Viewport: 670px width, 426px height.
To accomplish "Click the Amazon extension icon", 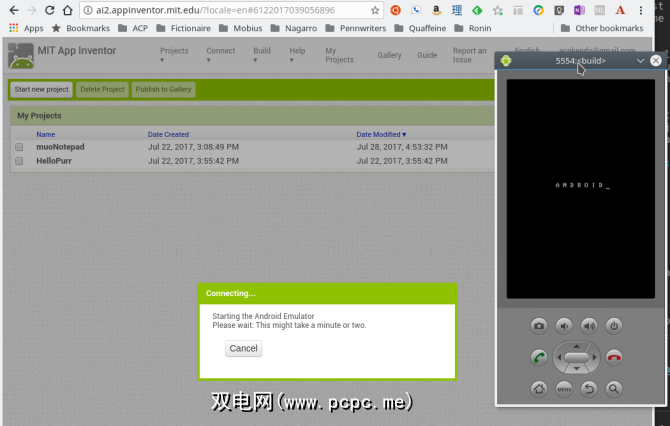I will tap(436, 10).
